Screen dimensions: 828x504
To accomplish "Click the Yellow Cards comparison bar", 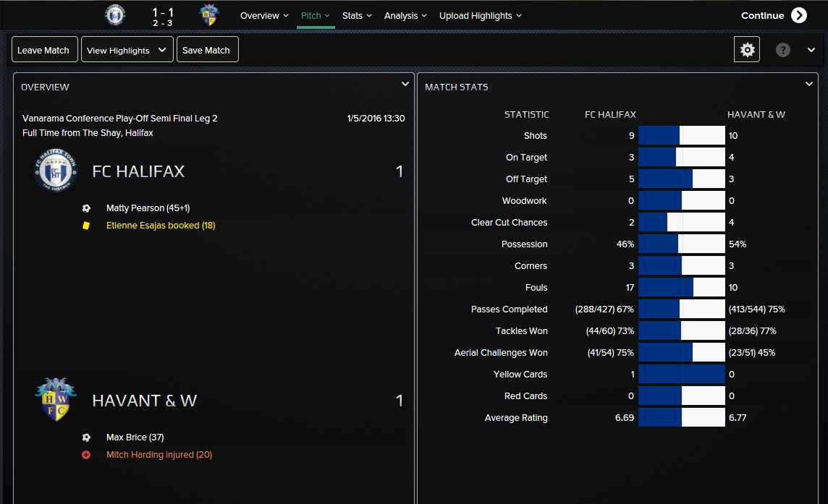I will click(682, 374).
